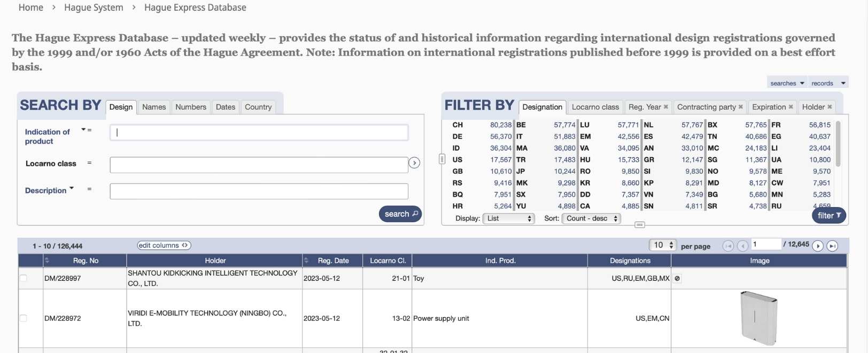Remove the Contracting party filter tab
This screenshot has width=868, height=353.
tap(741, 107)
